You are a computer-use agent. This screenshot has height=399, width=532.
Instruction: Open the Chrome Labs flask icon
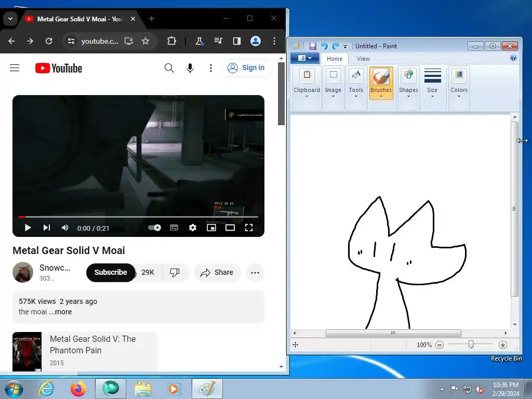tap(199, 41)
